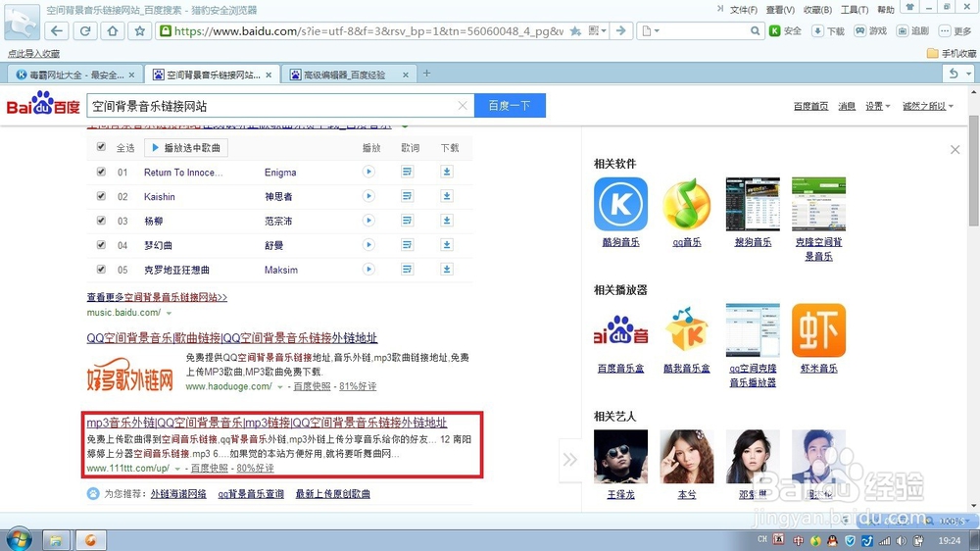
Task: Show lyrics for 克罗地亚狂想曲
Action: click(407, 269)
